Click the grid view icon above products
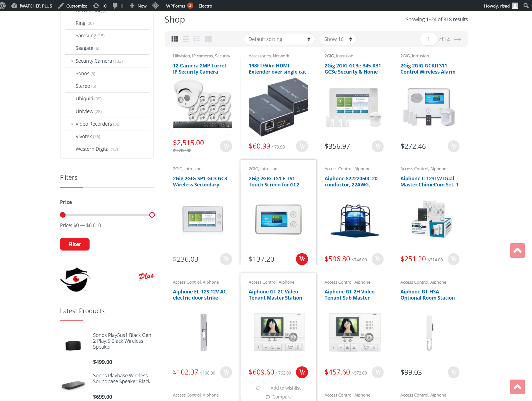The image size is (532, 401). (175, 39)
